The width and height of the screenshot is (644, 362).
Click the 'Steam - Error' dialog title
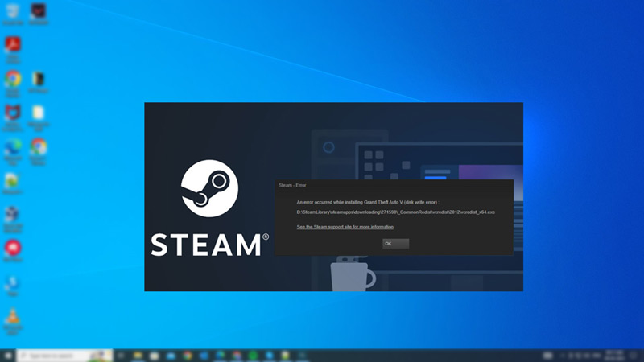(292, 186)
